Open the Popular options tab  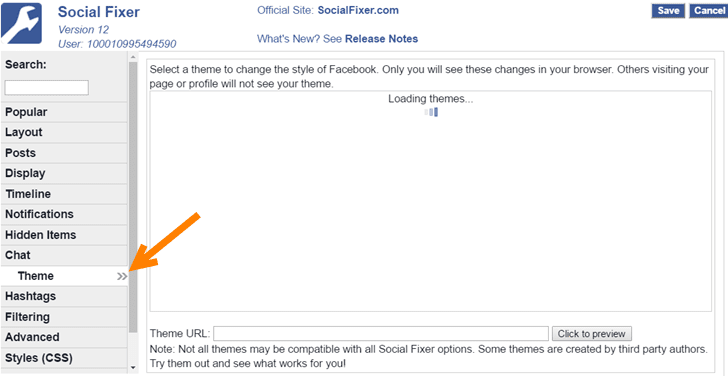tap(64, 112)
